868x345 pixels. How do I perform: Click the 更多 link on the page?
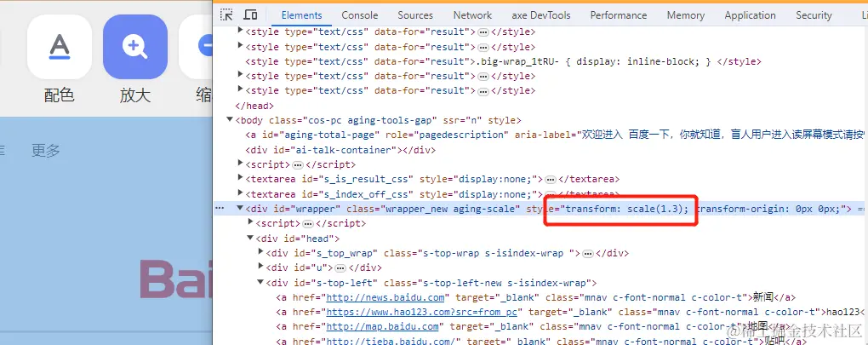point(46,150)
